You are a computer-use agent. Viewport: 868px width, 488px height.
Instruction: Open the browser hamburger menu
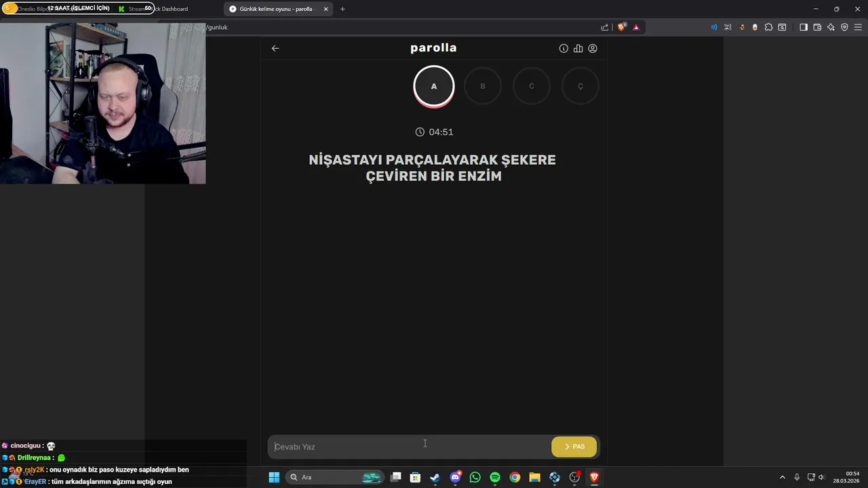(858, 27)
